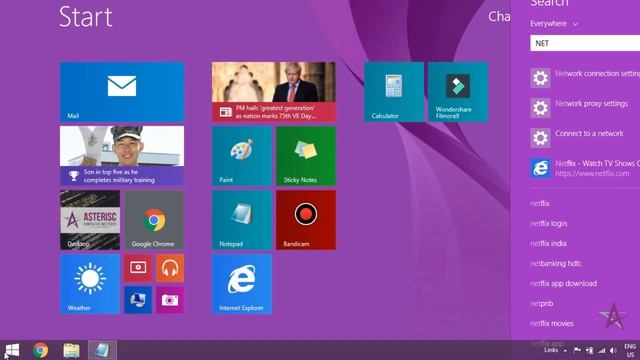Image resolution: width=640 pixels, height=360 pixels.
Task: Click gear icon beside Network proxy settings
Action: pyautogui.click(x=540, y=108)
